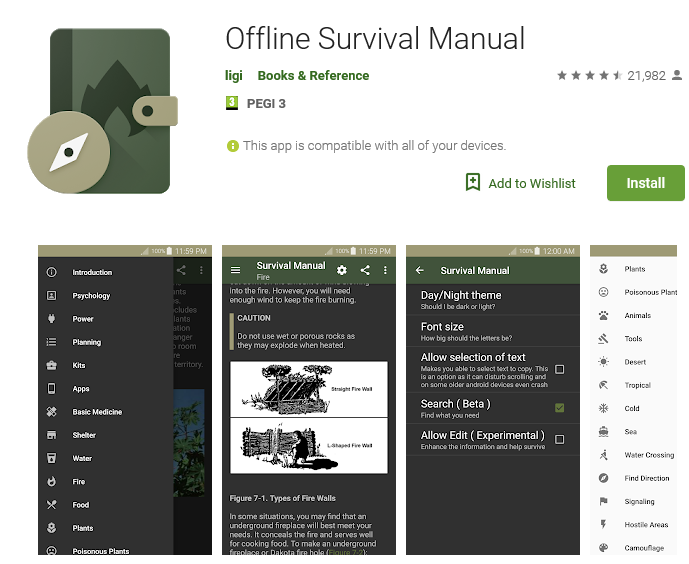Click the Figure 7-2 link text
Viewport: 689px width, 564px height.
[347, 552]
